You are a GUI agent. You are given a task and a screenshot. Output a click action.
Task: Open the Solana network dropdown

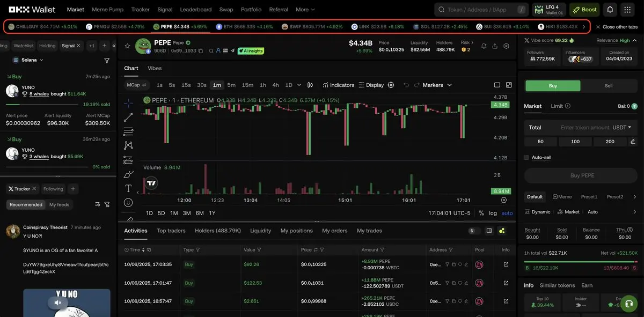click(27, 60)
